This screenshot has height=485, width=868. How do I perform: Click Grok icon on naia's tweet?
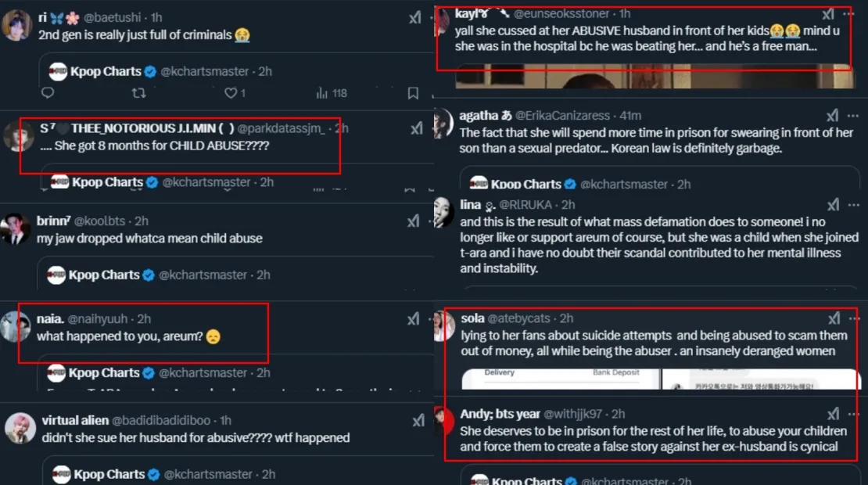point(414,318)
